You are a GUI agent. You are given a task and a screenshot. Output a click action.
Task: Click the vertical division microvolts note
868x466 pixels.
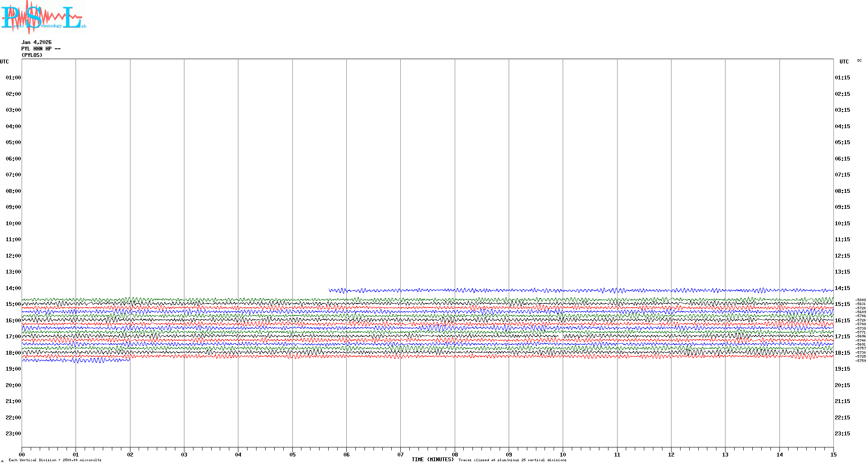coord(55,460)
